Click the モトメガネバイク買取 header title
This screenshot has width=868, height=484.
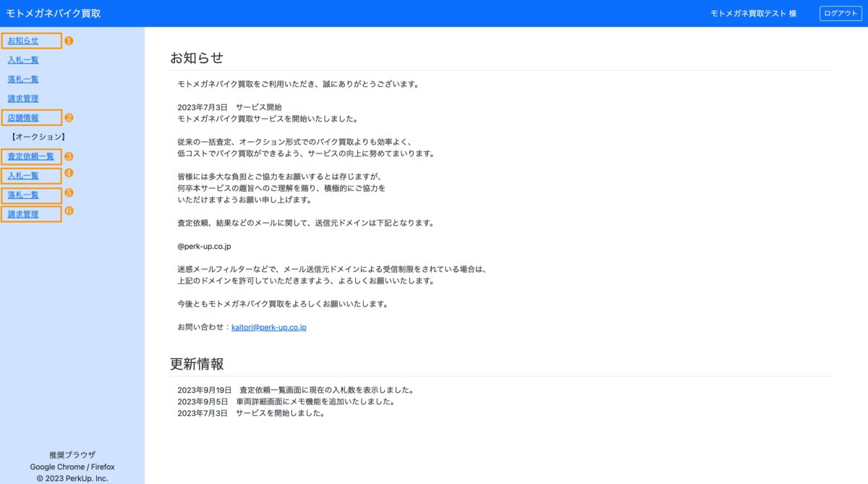point(54,14)
